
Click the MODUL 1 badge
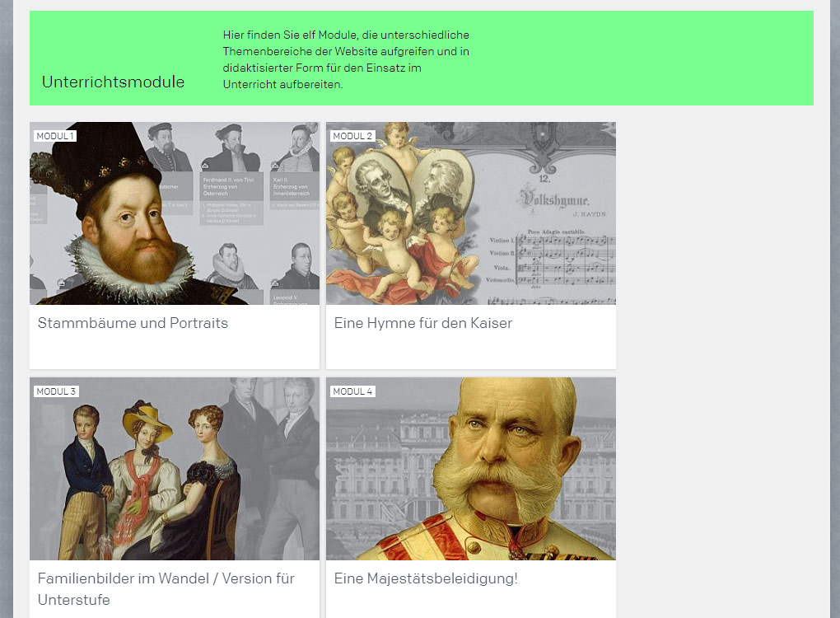[x=55, y=136]
